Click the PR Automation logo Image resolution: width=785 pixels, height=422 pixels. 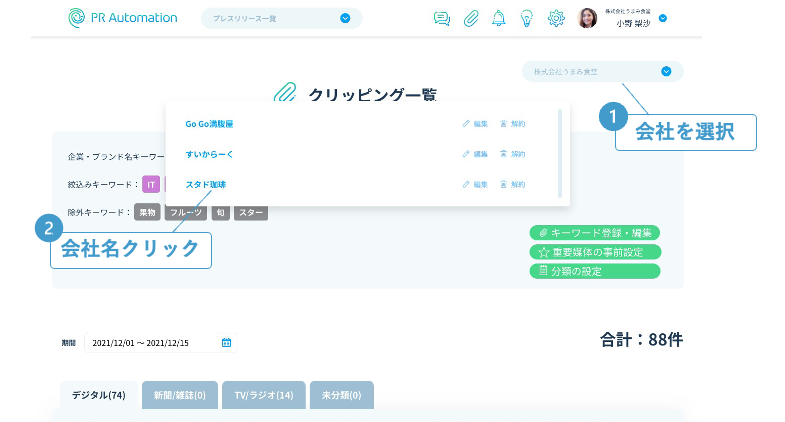(122, 18)
